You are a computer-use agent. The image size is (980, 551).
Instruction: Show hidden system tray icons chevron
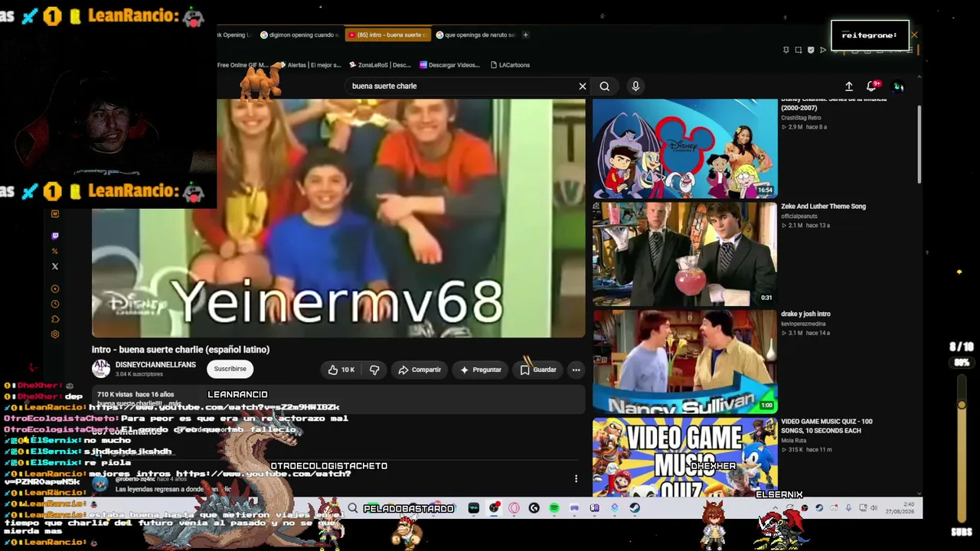pyautogui.click(x=775, y=508)
